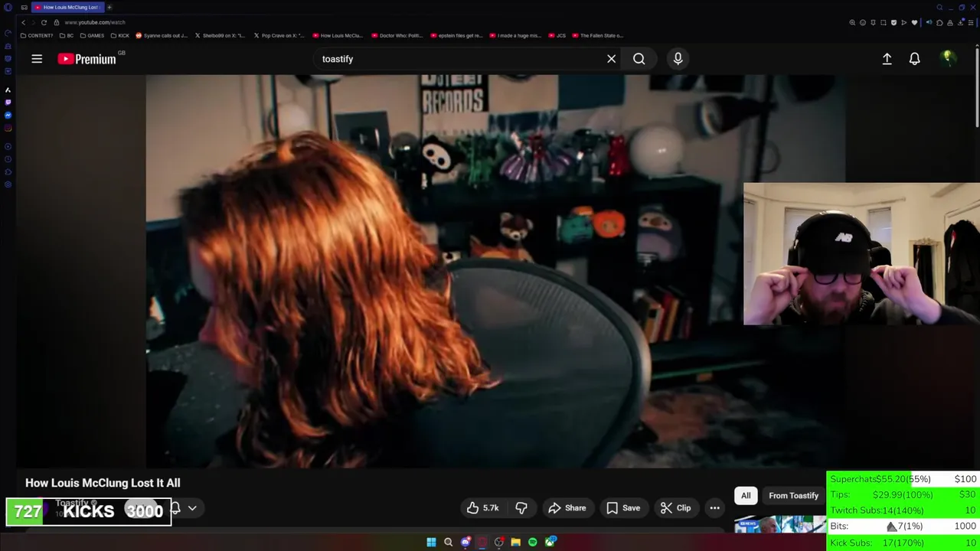This screenshot has height=551, width=980.
Task: Click the snapshot icon in browser toolbar
Action: (884, 22)
